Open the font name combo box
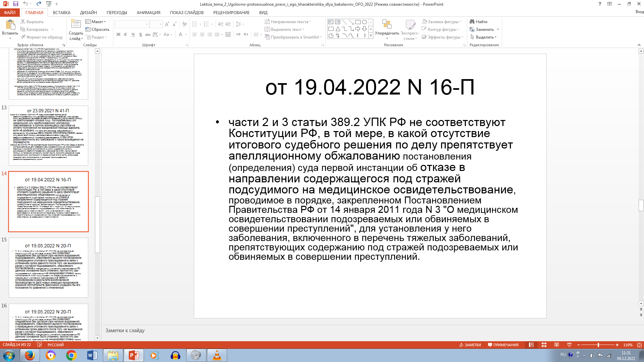Screen dimensions: 644x362 pos(132,24)
